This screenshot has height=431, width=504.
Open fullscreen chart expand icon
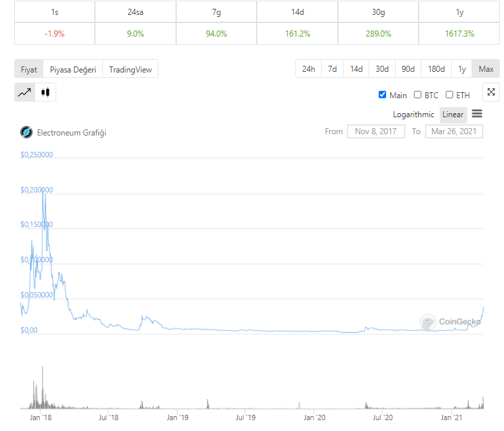(x=491, y=92)
